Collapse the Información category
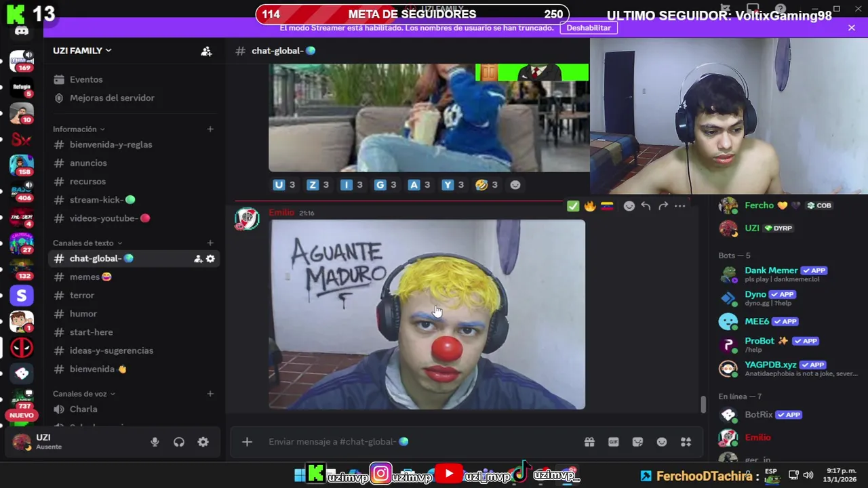This screenshot has width=868, height=488. point(79,129)
